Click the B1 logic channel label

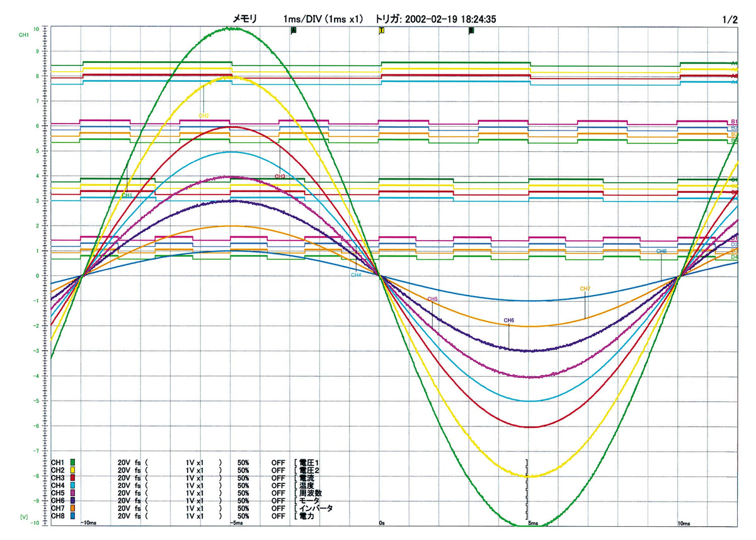click(x=734, y=122)
